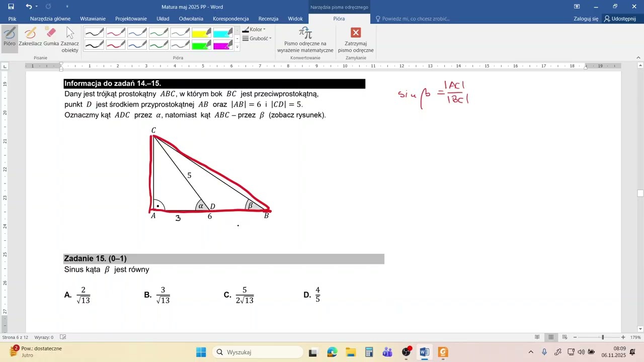Choose the magenta highlighter pen
The height and width of the screenshot is (362, 644).
(223, 45)
